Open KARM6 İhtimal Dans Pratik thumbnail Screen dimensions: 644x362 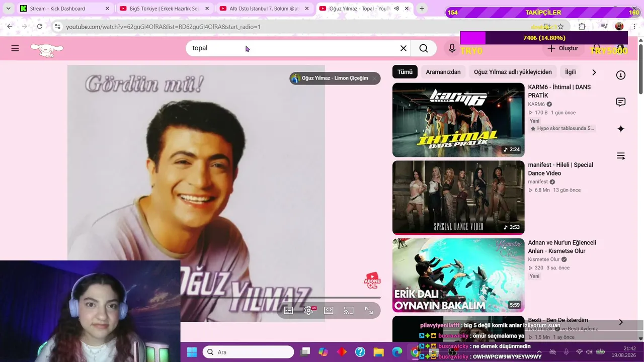coord(458,120)
